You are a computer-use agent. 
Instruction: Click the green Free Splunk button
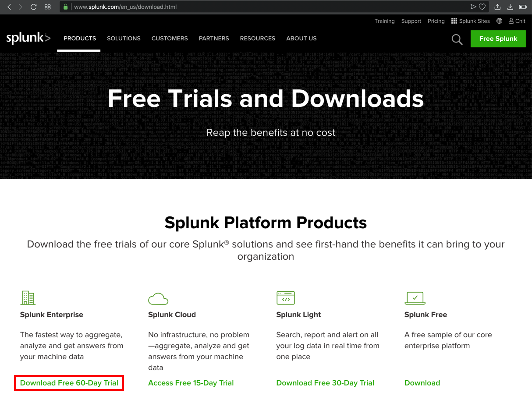498,39
